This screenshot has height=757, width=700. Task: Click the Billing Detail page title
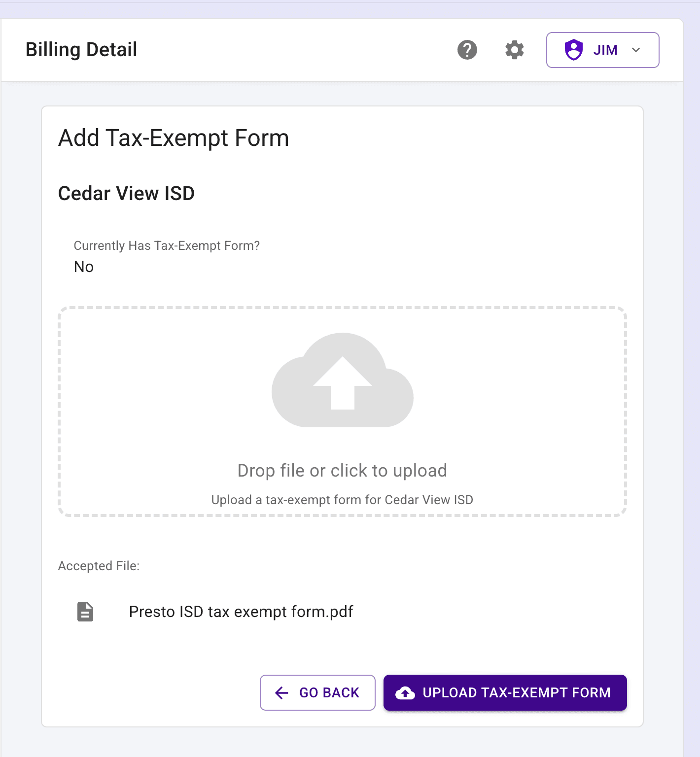point(81,50)
